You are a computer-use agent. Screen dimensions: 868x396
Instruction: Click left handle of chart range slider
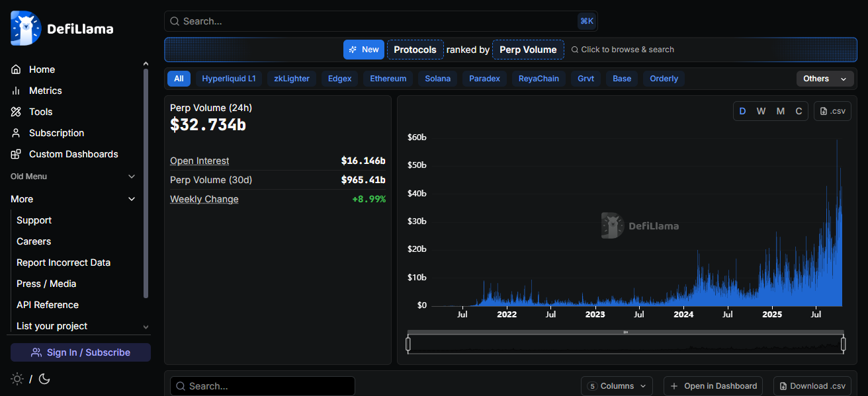[x=408, y=344]
